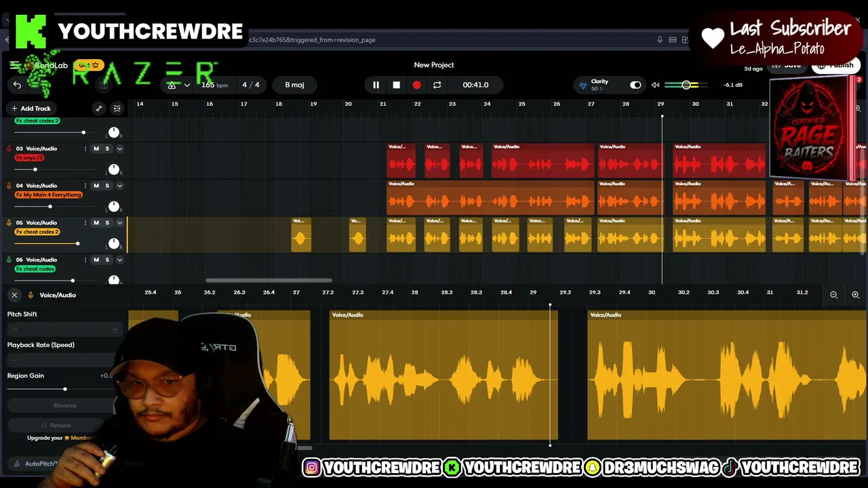The height and width of the screenshot is (488, 868).
Task: Open the B maj key selector
Action: tap(294, 85)
